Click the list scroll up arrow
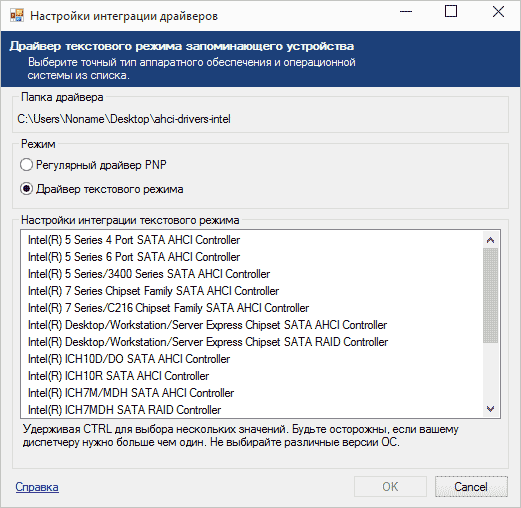 click(x=490, y=240)
